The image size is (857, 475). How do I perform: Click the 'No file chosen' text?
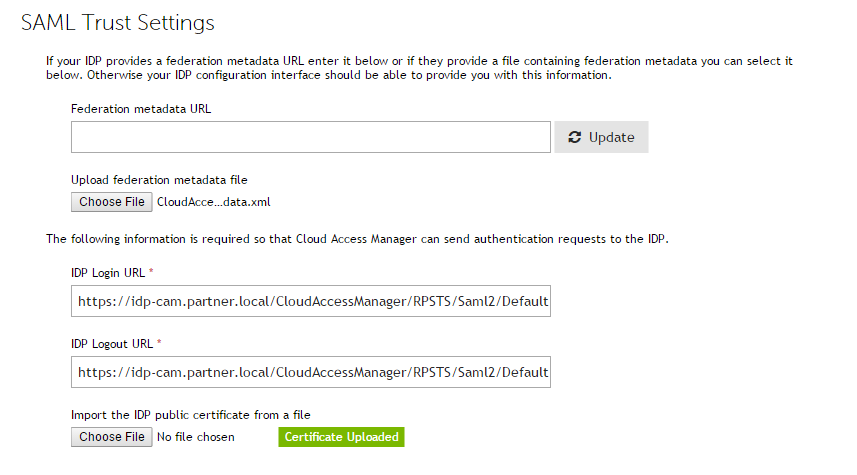(x=196, y=437)
